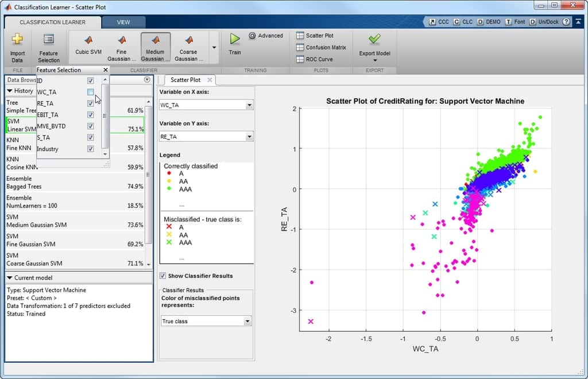
Task: Open the Variable on X axis dropdown
Action: pyautogui.click(x=249, y=104)
